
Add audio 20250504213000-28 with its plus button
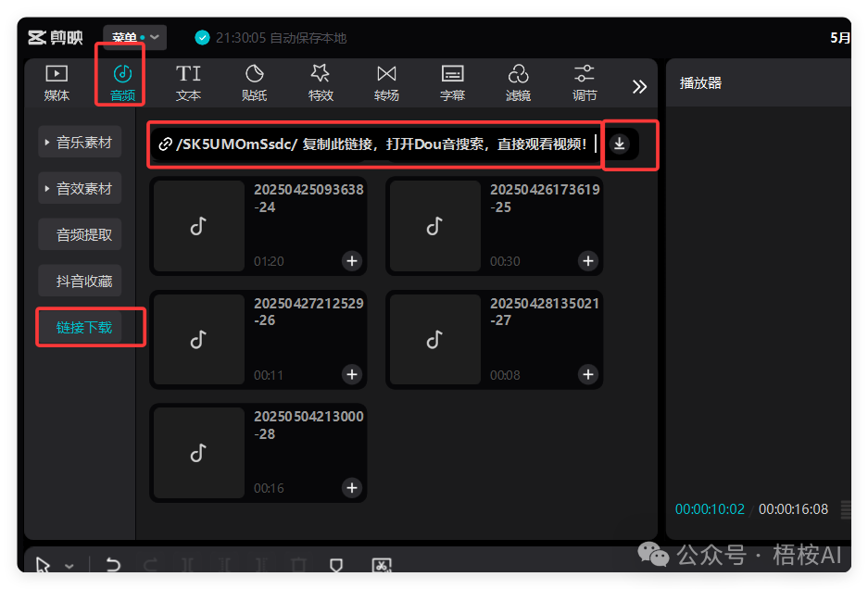pyautogui.click(x=351, y=488)
